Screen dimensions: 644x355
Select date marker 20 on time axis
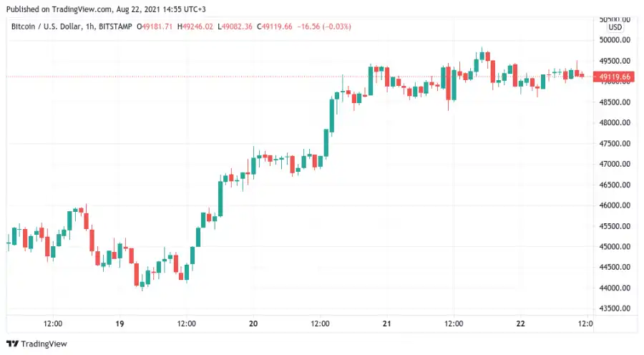(253, 324)
